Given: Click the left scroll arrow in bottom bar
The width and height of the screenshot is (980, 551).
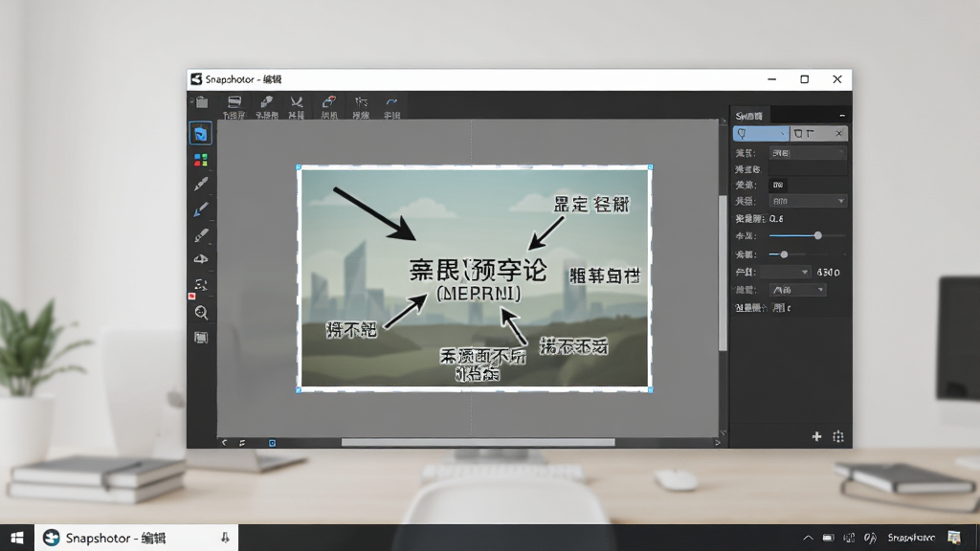Looking at the screenshot, I should [x=224, y=443].
